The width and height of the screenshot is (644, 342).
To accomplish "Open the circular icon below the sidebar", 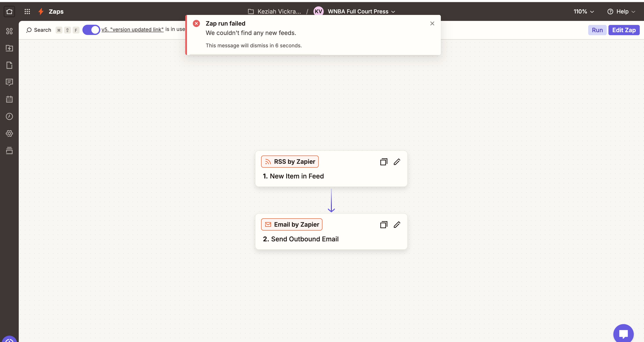I will (x=9, y=339).
